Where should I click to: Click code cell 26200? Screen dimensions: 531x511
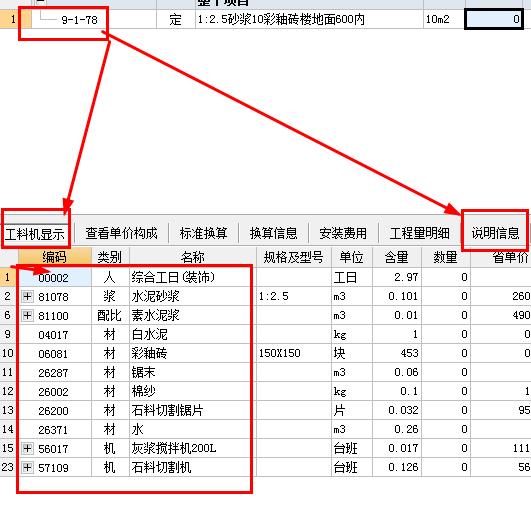54,410
